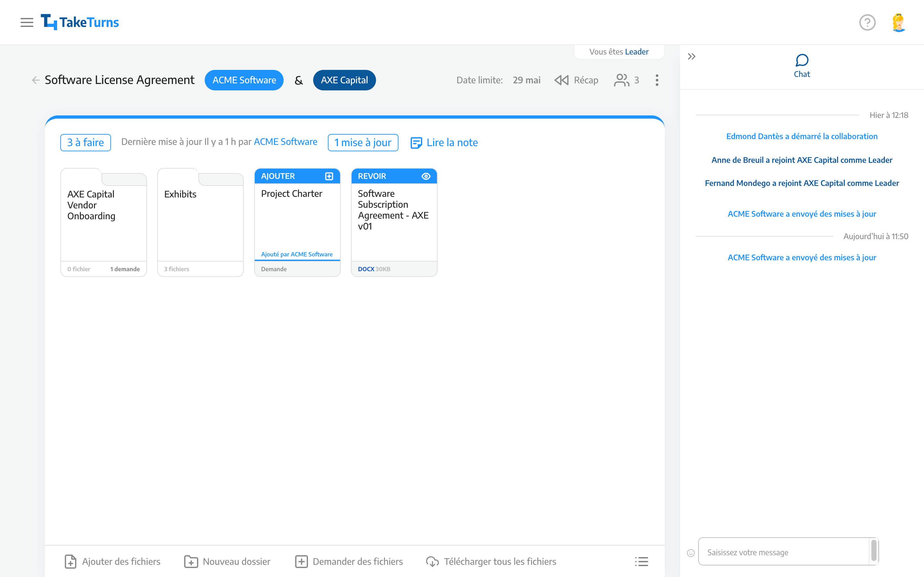Click the back arrow to navigate back
The height and width of the screenshot is (577, 924).
click(x=35, y=80)
